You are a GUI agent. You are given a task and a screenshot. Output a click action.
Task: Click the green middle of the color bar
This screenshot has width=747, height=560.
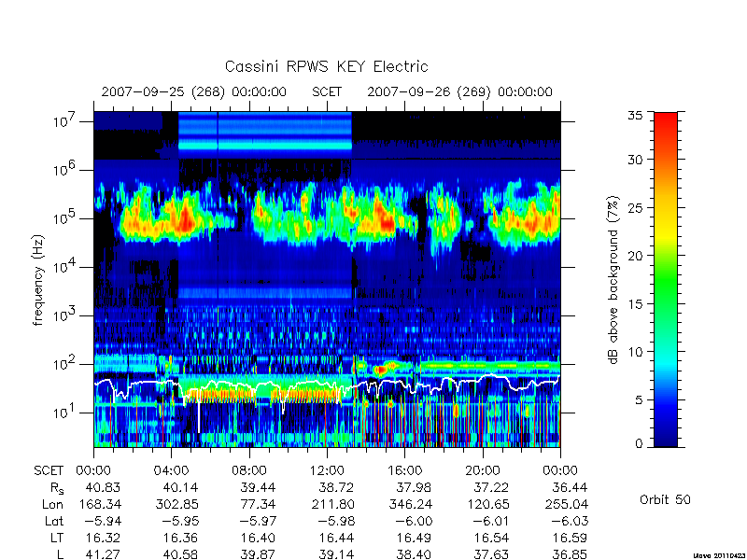tap(666, 280)
